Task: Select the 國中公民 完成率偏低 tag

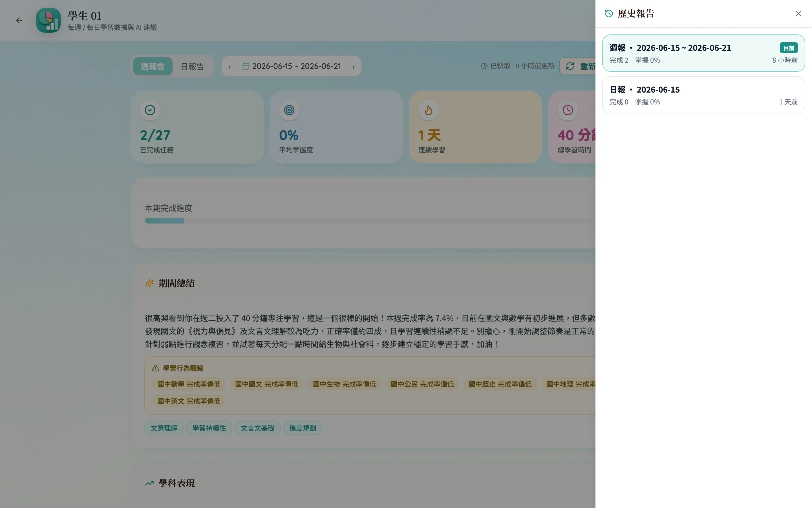Action: (x=422, y=384)
